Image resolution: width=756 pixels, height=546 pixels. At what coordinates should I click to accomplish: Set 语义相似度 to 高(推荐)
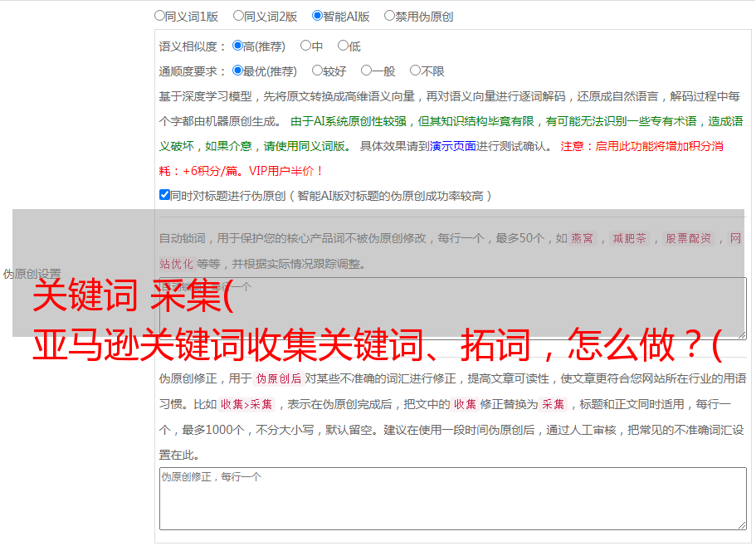pos(237,46)
